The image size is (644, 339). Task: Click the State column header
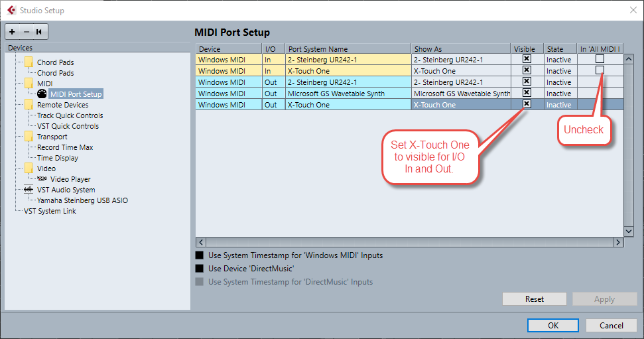tap(560, 48)
